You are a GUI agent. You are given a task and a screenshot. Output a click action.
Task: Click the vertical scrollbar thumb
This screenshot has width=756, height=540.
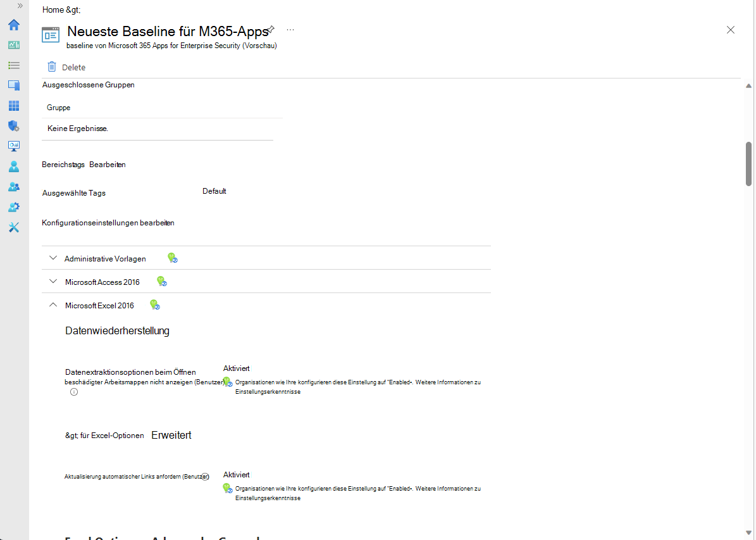pyautogui.click(x=748, y=164)
